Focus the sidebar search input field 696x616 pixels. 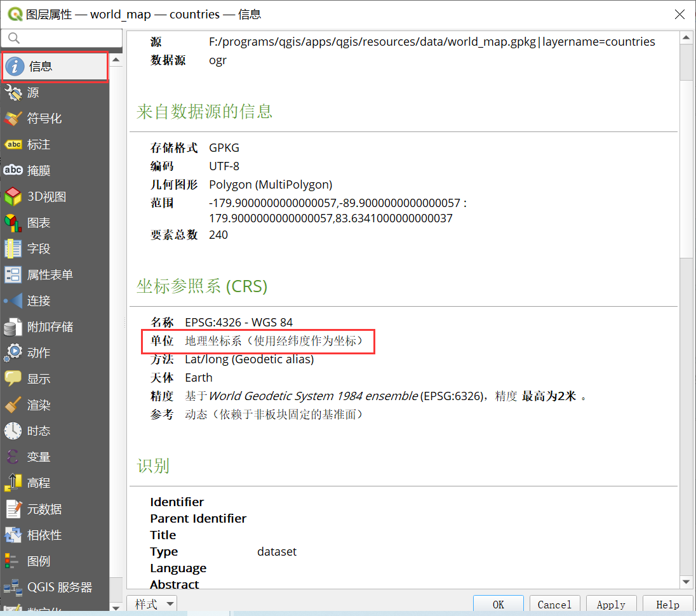pyautogui.click(x=62, y=38)
